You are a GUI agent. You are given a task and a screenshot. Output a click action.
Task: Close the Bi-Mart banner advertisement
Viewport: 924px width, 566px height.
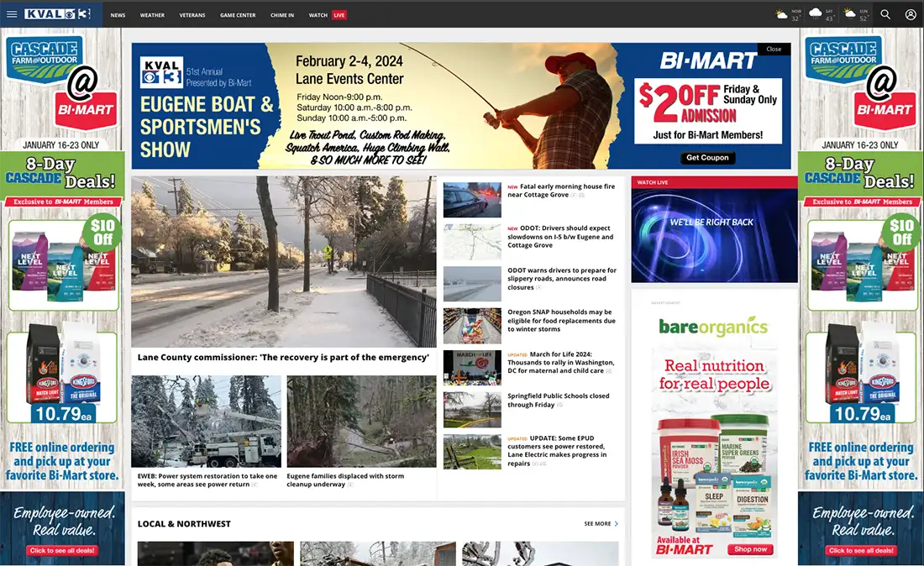(774, 49)
